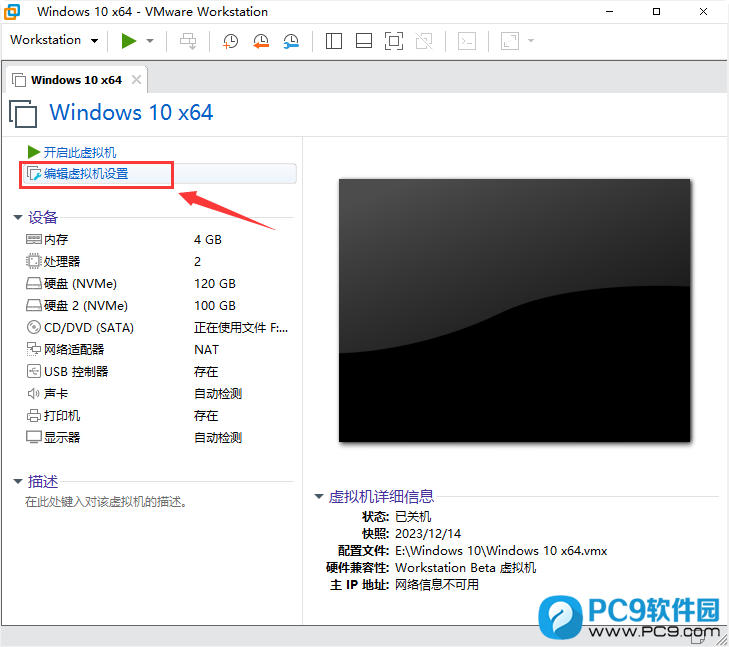Click the Send Ctrl+Alt+Del toolbar icon

point(188,41)
